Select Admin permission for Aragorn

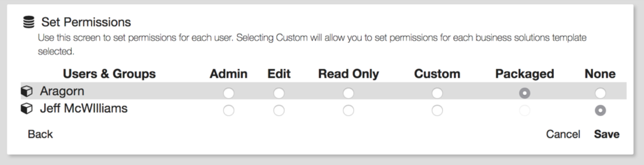[x=228, y=93]
